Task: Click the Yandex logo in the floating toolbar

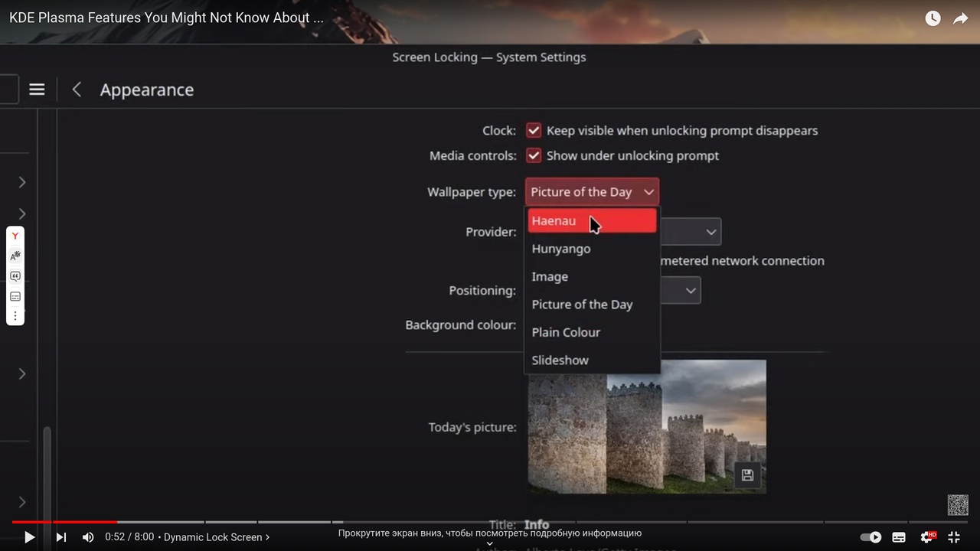Action: [15, 236]
